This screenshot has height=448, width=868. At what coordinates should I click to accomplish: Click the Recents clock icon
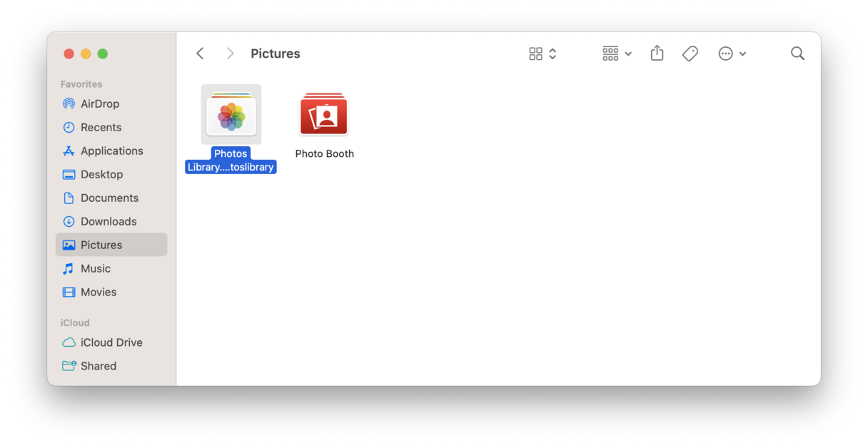69,127
